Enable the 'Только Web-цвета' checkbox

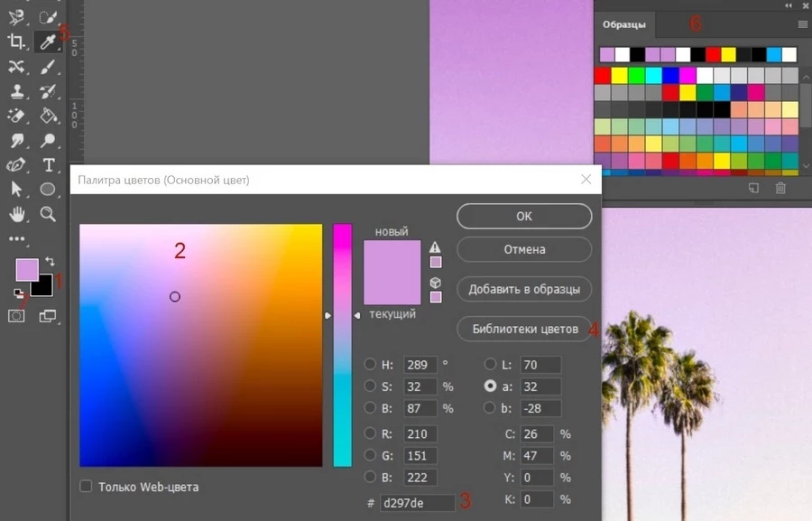[x=87, y=487]
